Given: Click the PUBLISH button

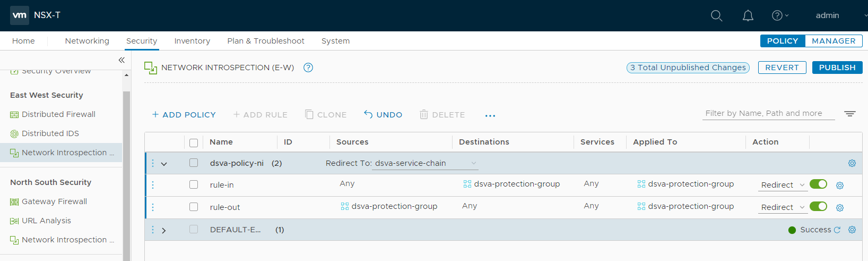Looking at the screenshot, I should (837, 68).
